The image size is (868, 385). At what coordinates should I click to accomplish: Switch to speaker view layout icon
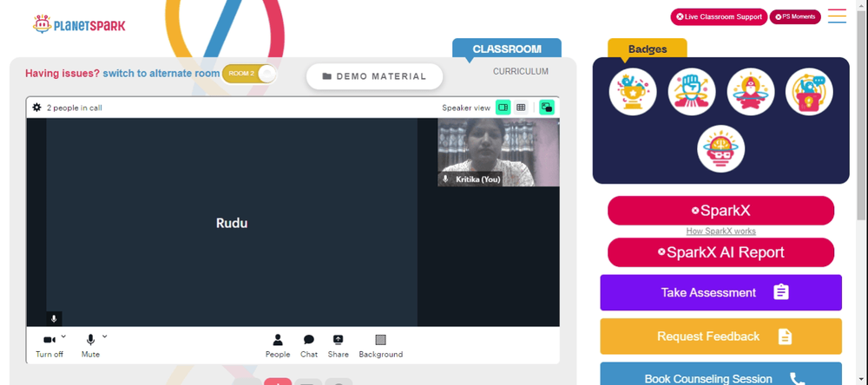click(x=503, y=108)
